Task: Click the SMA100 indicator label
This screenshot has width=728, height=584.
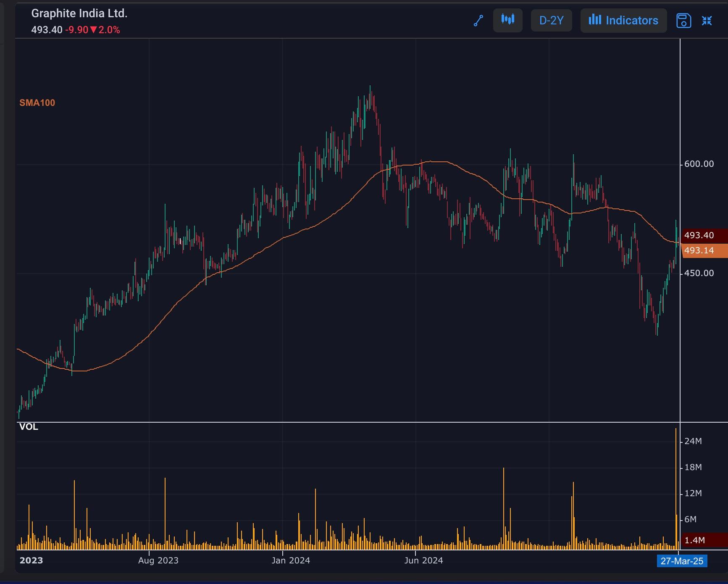Action: (x=37, y=103)
